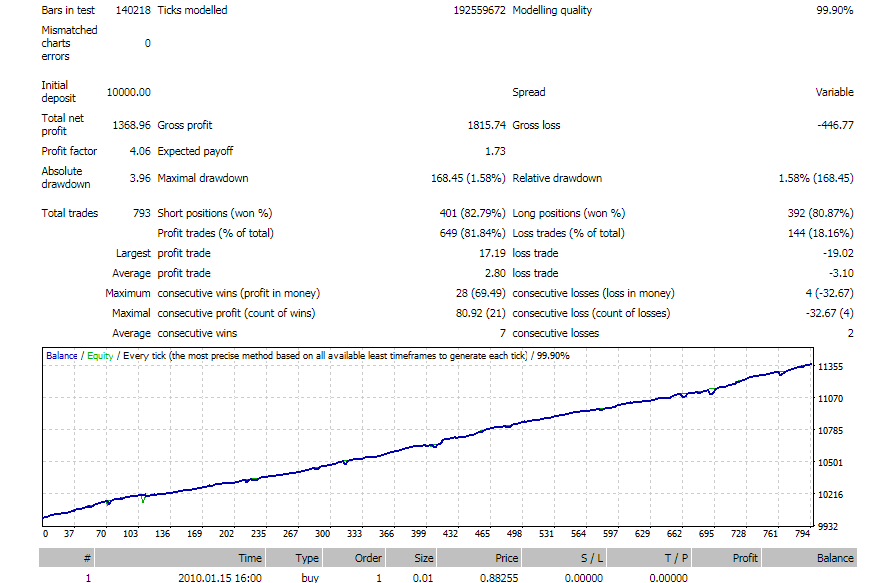Click the Type column header
This screenshot has height=583, width=896.
[x=294, y=558]
